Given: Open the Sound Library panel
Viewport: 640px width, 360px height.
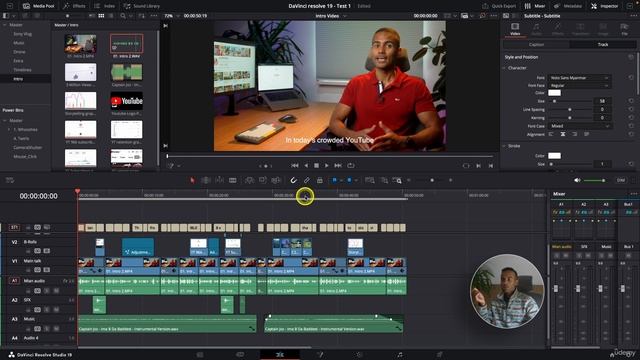Looking at the screenshot, I should (142, 6).
